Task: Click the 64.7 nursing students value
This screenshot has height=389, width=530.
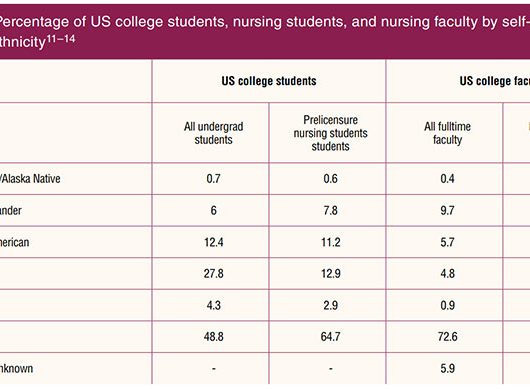Action: (x=330, y=337)
